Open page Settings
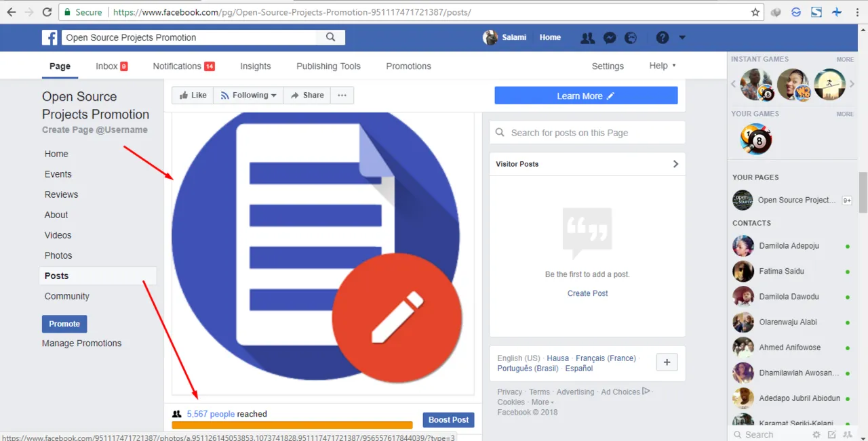This screenshot has width=868, height=441. pyautogui.click(x=608, y=66)
